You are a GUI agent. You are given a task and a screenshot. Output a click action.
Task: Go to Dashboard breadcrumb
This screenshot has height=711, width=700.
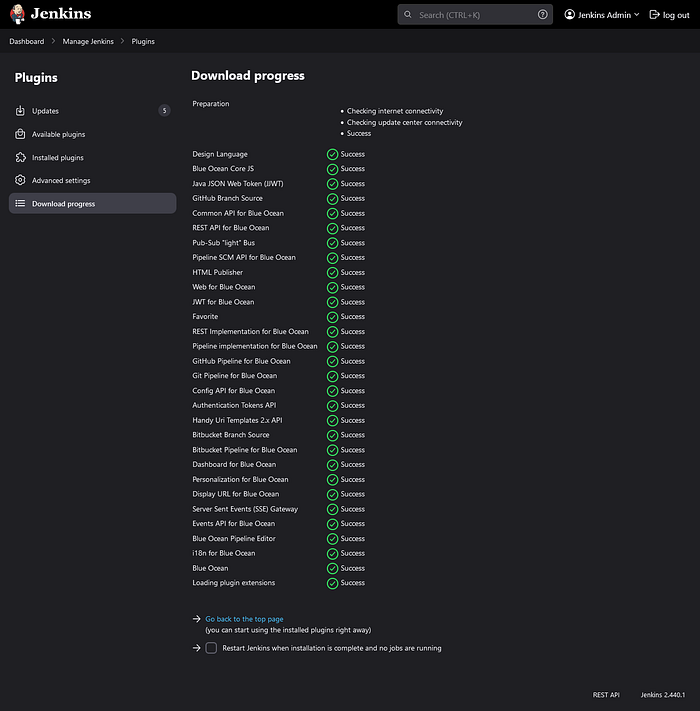[x=27, y=41]
